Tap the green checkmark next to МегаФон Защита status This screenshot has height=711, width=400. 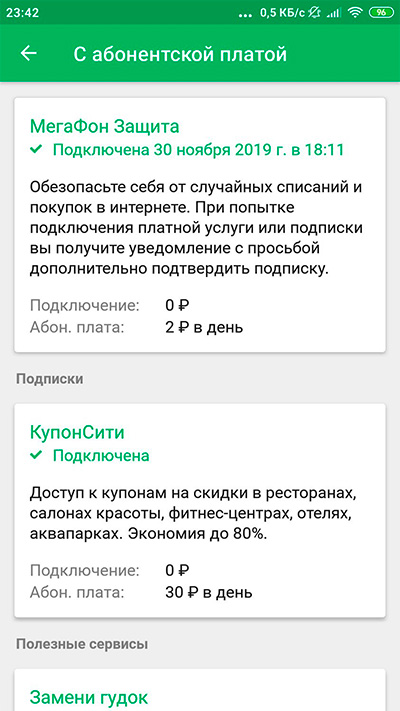[x=36, y=149]
